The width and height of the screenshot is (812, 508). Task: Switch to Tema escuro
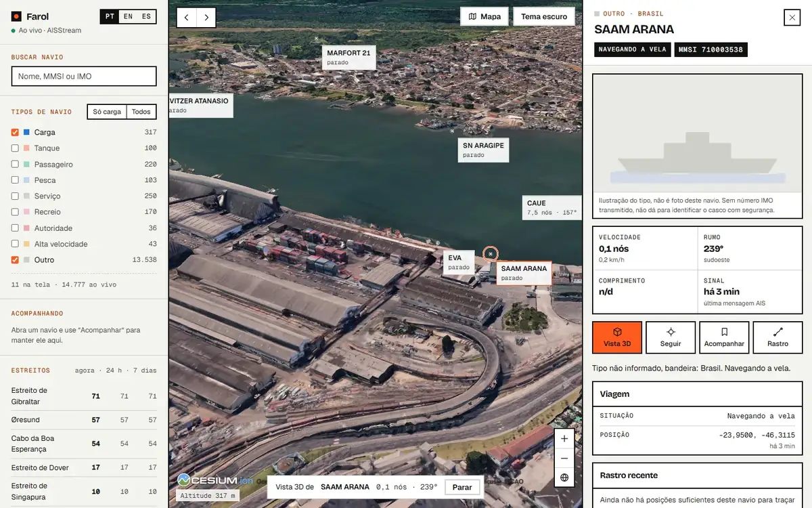544,16
